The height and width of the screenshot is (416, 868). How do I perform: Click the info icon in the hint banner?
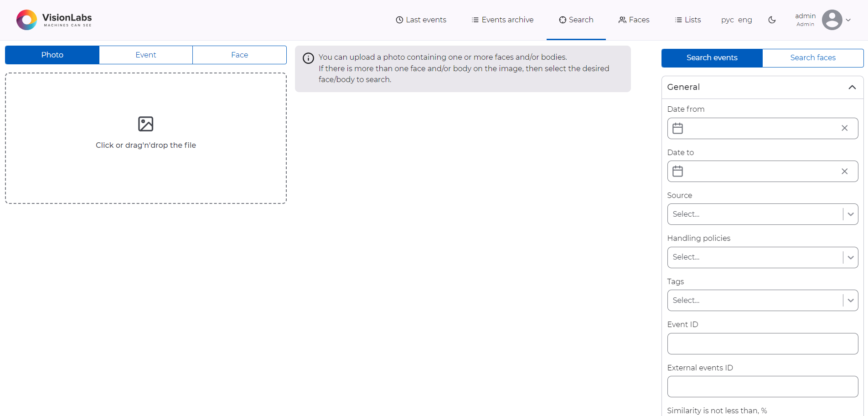point(308,58)
